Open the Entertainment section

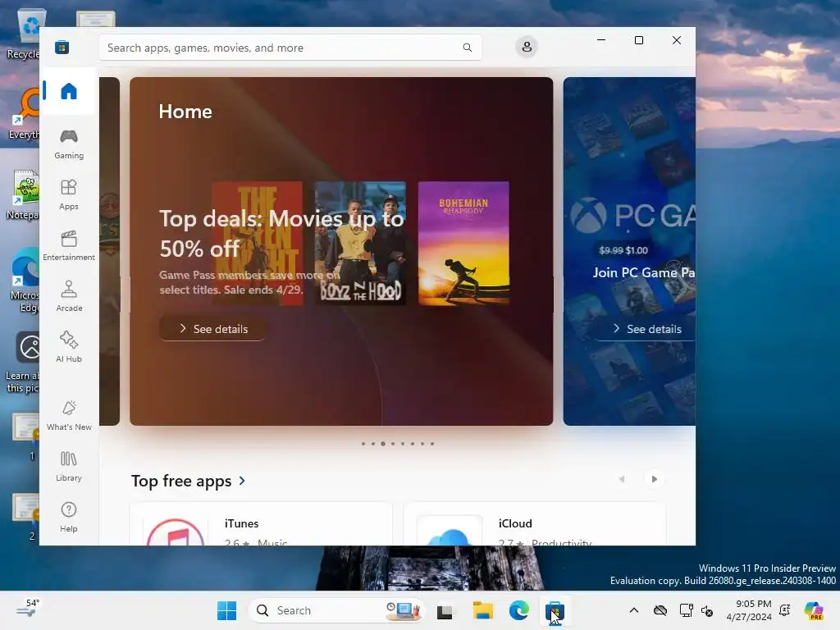point(69,246)
